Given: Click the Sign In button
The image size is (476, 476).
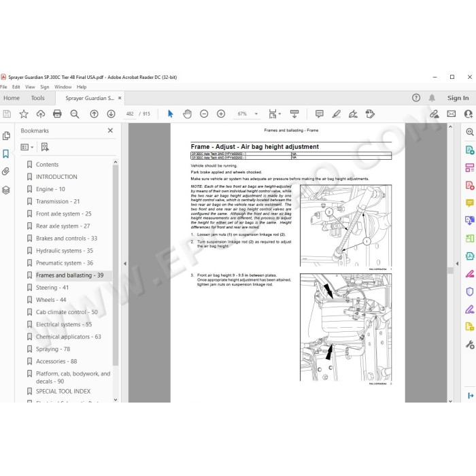Looking at the screenshot, I should (x=458, y=98).
